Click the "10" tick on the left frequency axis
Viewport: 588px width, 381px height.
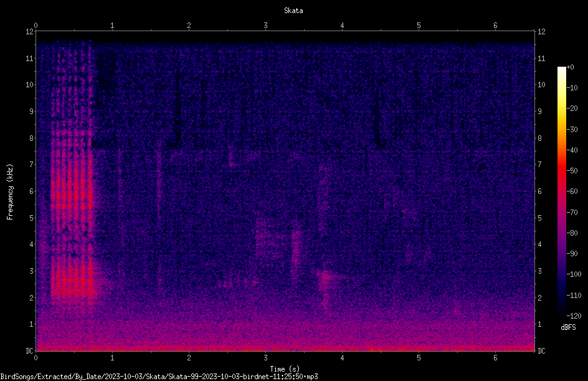[x=29, y=85]
